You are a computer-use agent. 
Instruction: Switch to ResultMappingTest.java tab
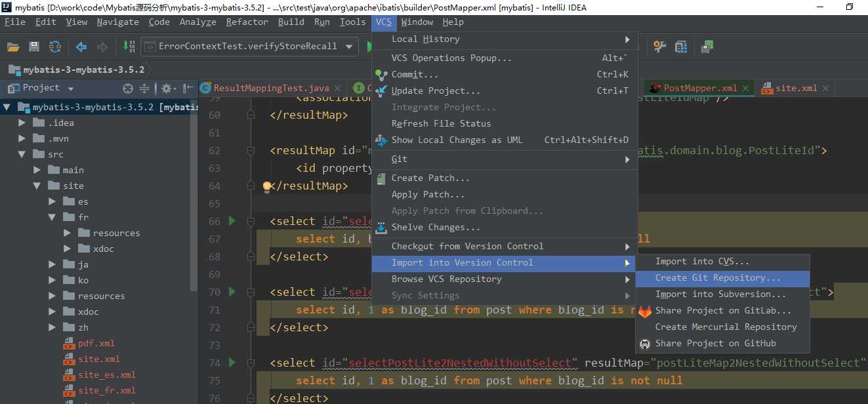pyautogui.click(x=271, y=88)
